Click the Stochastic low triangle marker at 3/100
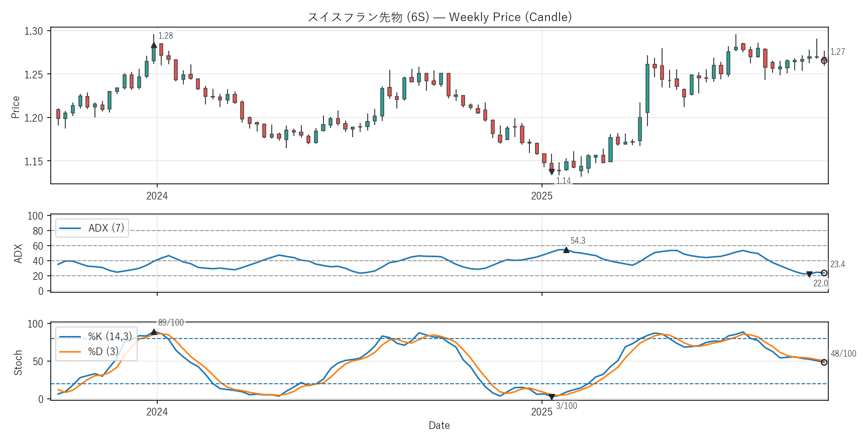The height and width of the screenshot is (441, 868). [552, 397]
